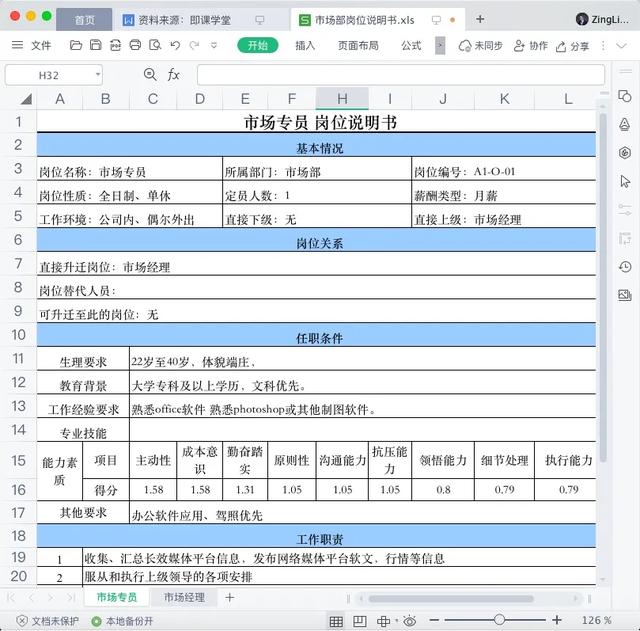Click the zoom out minus button

pos(434,620)
